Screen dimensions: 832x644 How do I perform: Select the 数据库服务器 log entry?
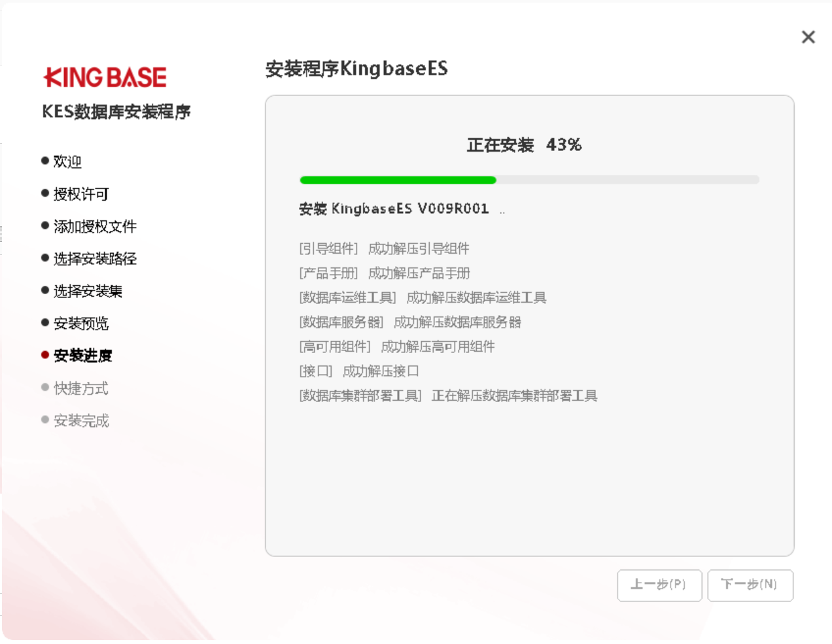(410, 322)
